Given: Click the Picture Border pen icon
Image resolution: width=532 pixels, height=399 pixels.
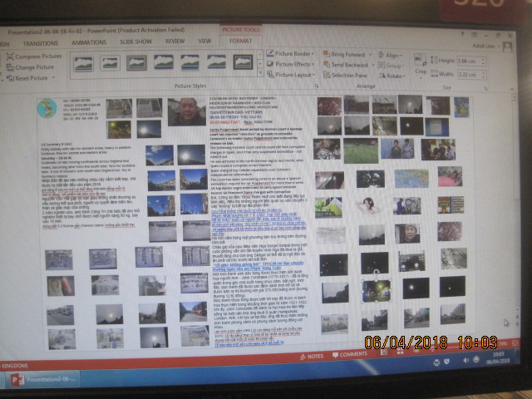Looking at the screenshot, I should click(270, 53).
